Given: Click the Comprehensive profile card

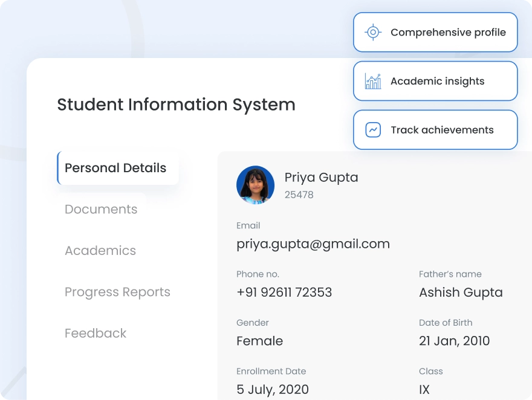Looking at the screenshot, I should tap(435, 32).
